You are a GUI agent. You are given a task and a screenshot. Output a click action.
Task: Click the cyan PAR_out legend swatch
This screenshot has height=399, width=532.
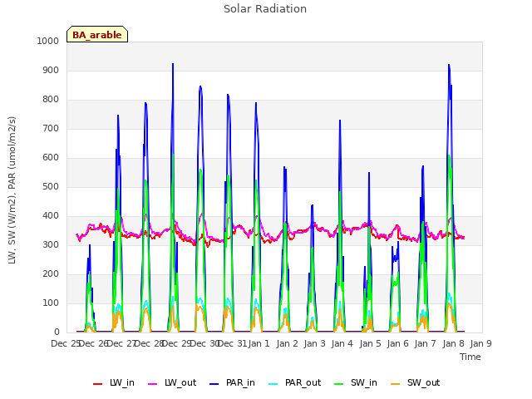tap(273, 384)
